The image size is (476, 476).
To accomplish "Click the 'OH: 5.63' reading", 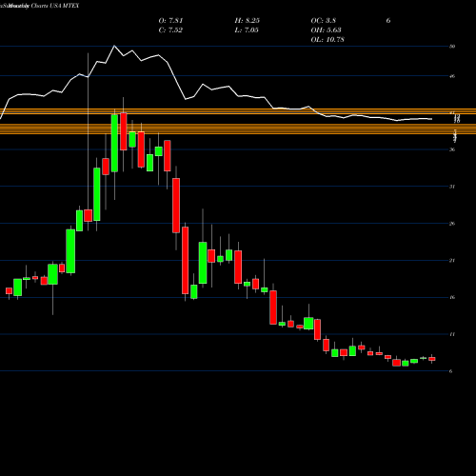I will (326, 30).
